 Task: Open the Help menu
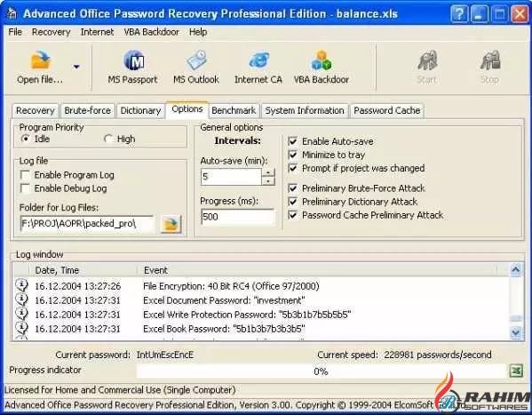(x=198, y=32)
